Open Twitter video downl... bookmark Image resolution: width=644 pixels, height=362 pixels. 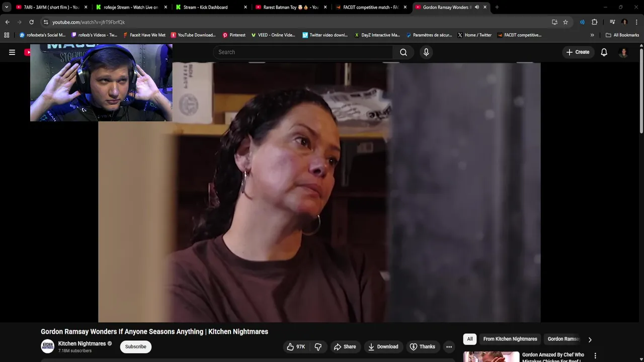(x=325, y=35)
